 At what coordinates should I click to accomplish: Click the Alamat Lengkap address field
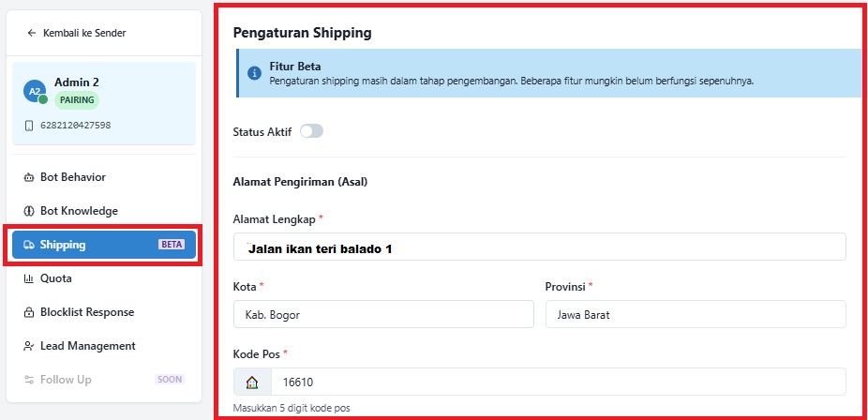540,247
